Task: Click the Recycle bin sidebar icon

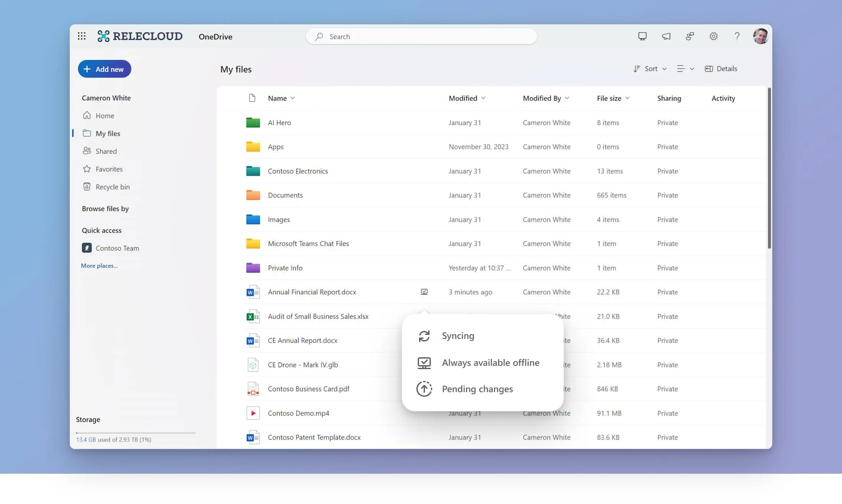Action: (87, 187)
